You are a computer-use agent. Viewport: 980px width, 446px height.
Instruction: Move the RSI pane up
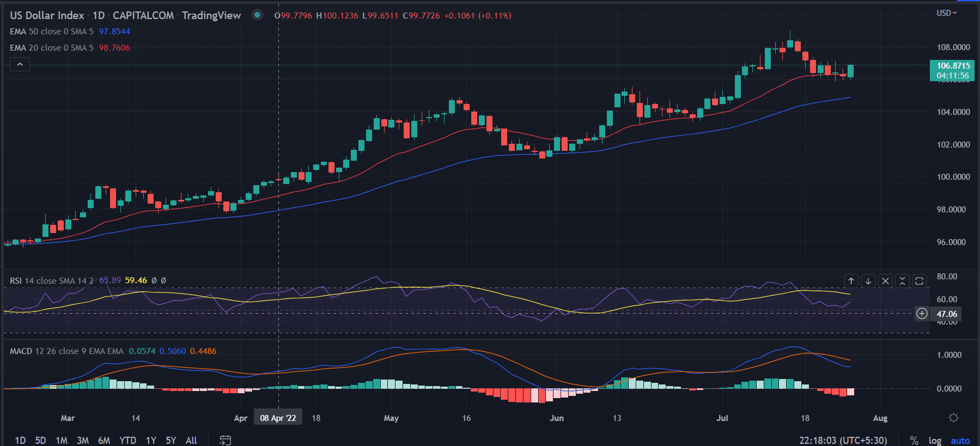pyautogui.click(x=851, y=281)
